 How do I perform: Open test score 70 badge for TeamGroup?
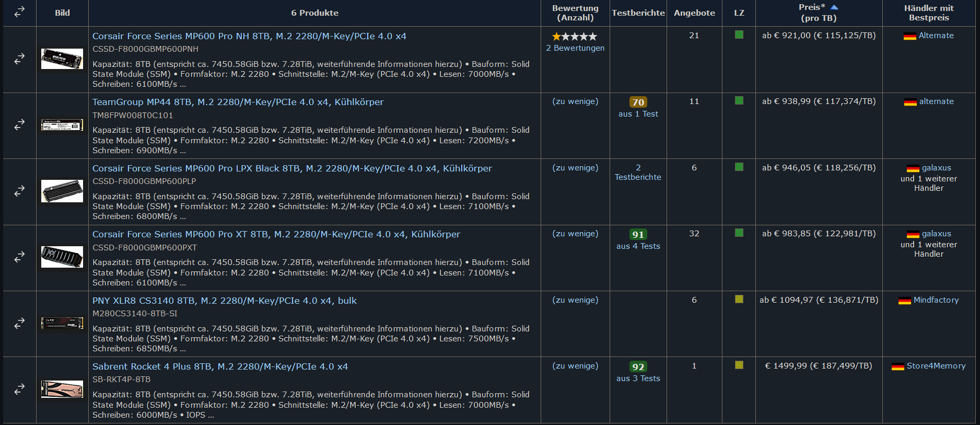coord(638,102)
